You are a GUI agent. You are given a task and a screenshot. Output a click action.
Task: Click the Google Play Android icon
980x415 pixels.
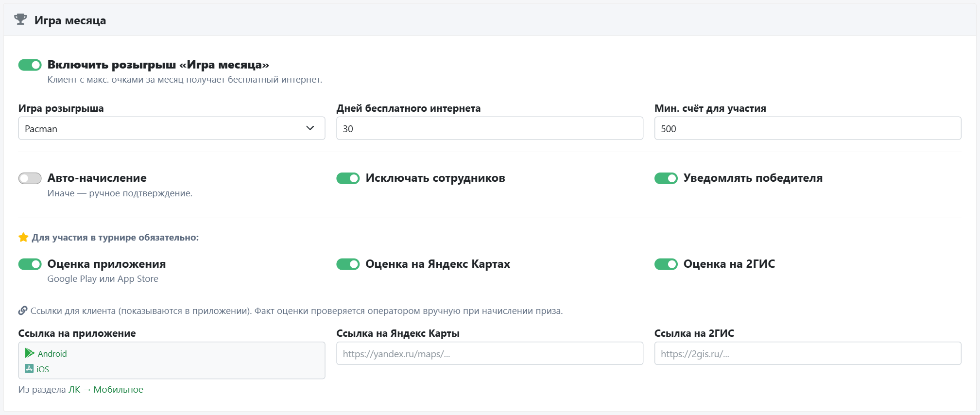click(30, 353)
